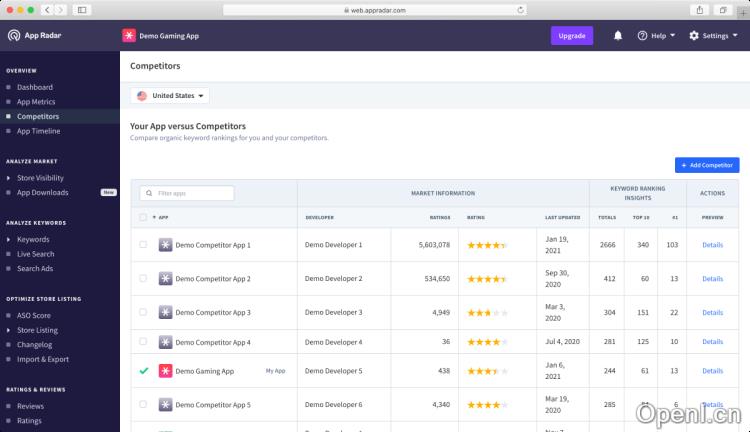
Task: Click the Demo Gaming App icon in header
Action: 129,35
